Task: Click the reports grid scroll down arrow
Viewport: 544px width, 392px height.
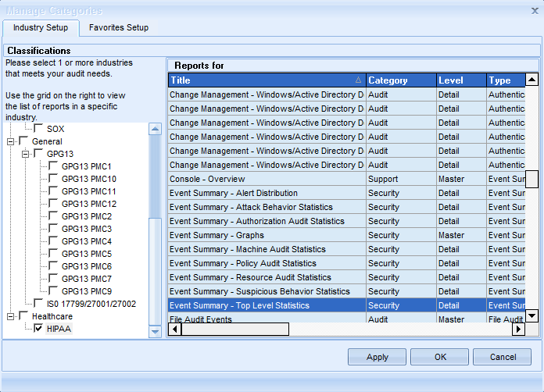Action: [x=531, y=315]
